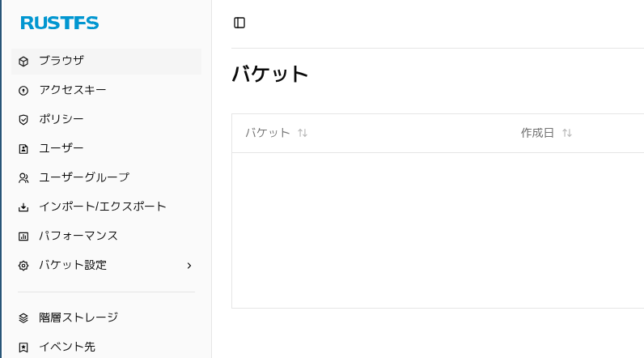644x358 pixels.
Task: Go to 階層ストレージ page
Action: coord(78,318)
